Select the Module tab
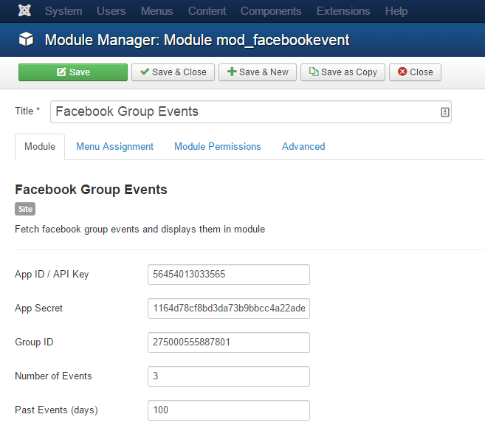The width and height of the screenshot is (485, 448). click(40, 147)
